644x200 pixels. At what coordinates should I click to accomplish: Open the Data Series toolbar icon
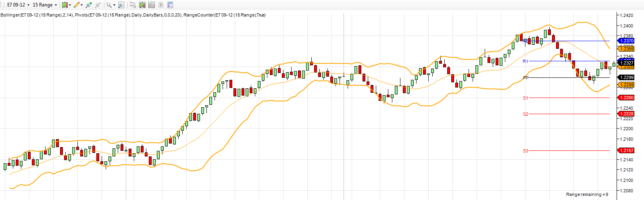tap(133, 5)
